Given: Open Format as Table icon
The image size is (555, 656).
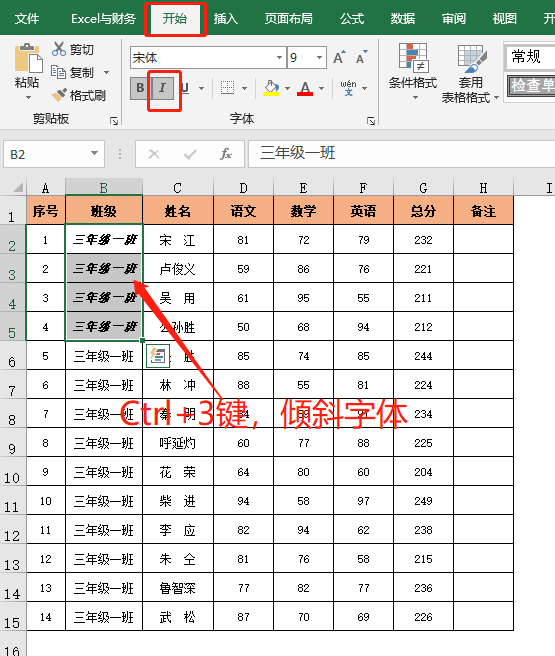Looking at the screenshot, I should (471, 58).
